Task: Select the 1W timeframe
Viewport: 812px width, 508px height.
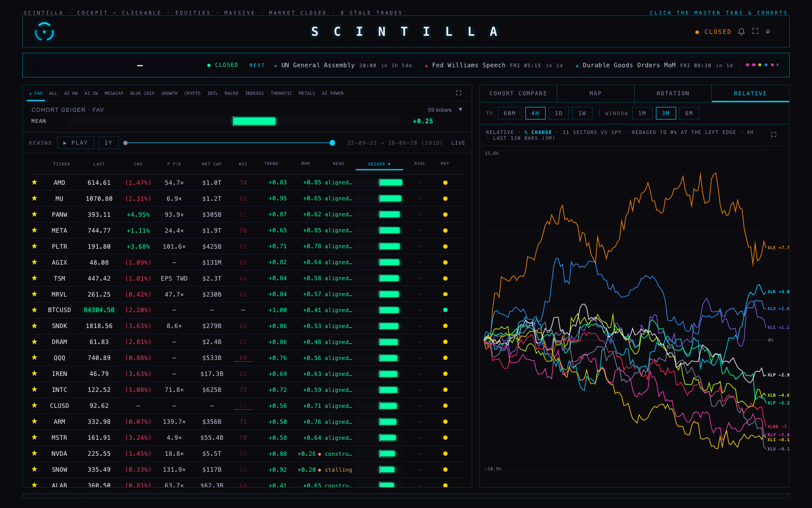Action: [582, 113]
